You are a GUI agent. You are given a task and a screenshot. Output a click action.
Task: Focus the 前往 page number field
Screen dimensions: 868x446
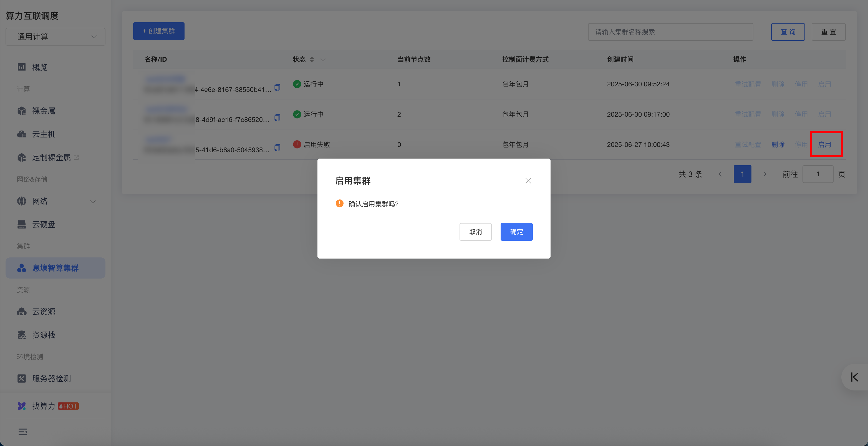(x=818, y=174)
